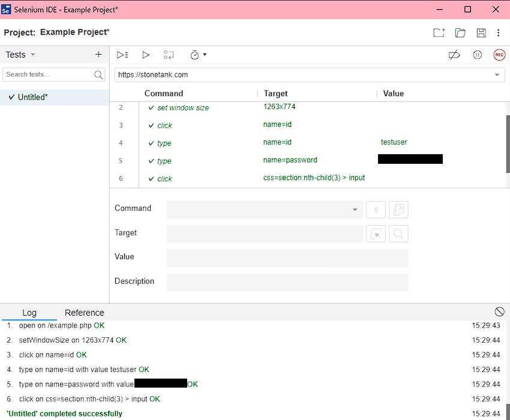Focus the Description input field

pyautogui.click(x=287, y=282)
